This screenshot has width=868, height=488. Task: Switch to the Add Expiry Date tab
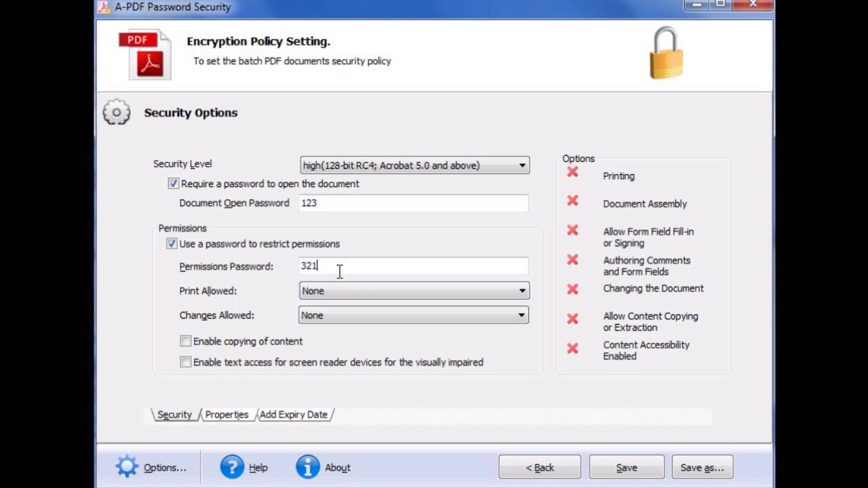[294, 414]
